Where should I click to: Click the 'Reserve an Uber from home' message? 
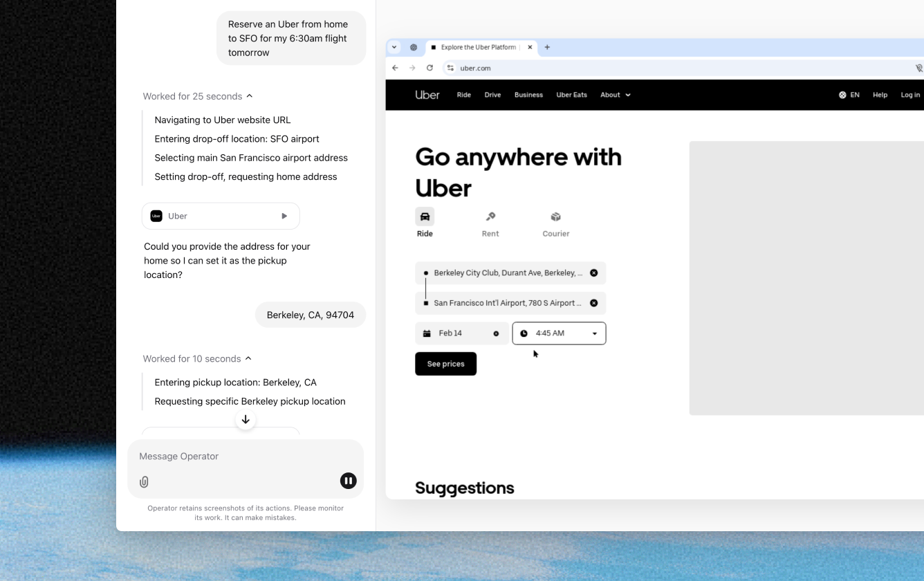(291, 38)
